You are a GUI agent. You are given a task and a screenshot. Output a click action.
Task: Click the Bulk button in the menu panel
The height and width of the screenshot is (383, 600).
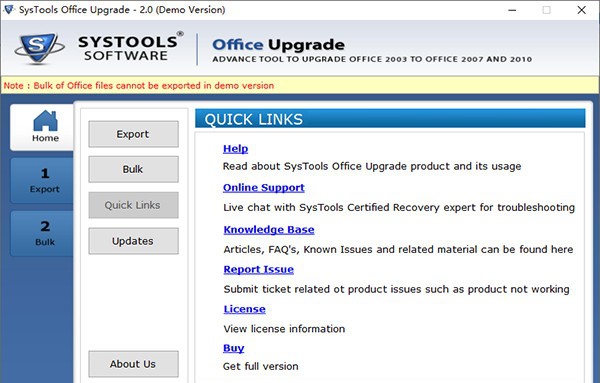click(133, 169)
